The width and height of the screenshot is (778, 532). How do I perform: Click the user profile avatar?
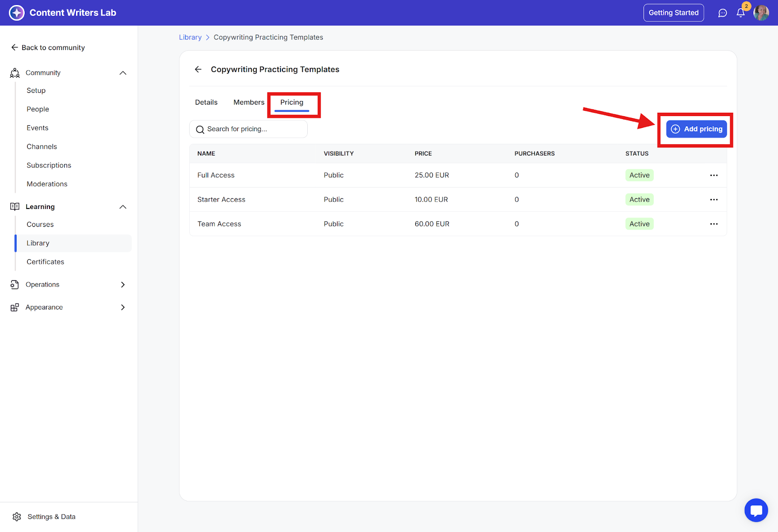[761, 13]
